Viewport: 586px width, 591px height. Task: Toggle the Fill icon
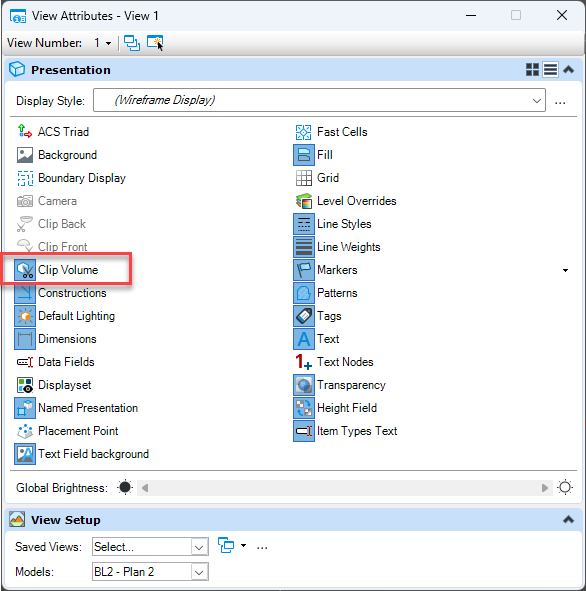point(304,155)
